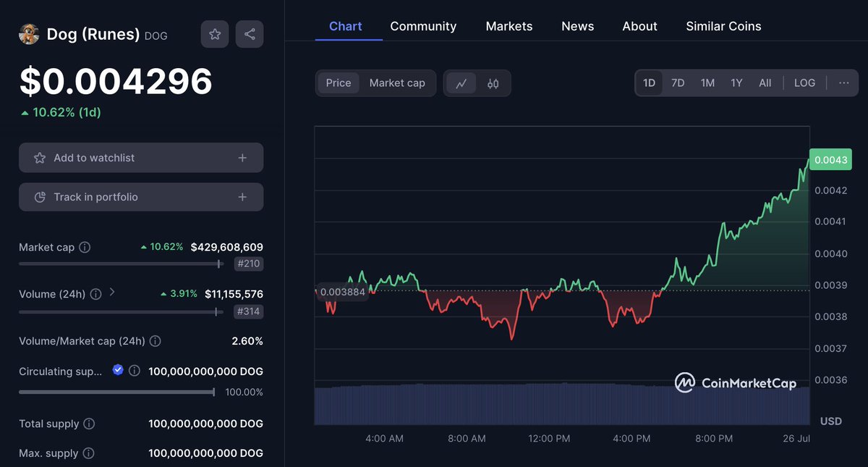This screenshot has width=868, height=467.
Task: Click the Market cap rank progress bar
Action: [121, 264]
